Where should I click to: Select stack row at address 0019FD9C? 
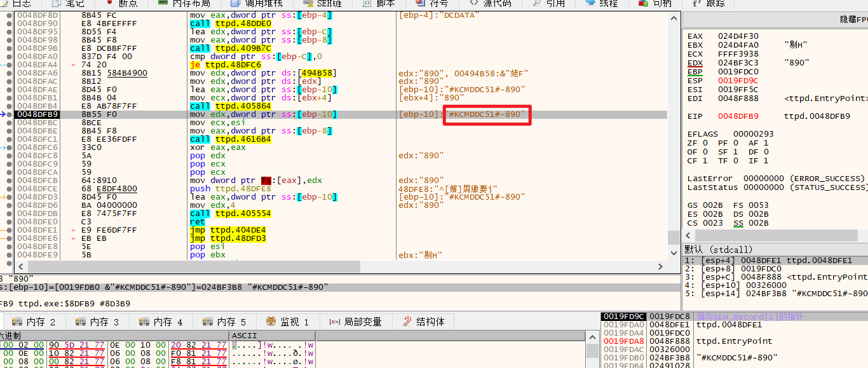pyautogui.click(x=735, y=317)
